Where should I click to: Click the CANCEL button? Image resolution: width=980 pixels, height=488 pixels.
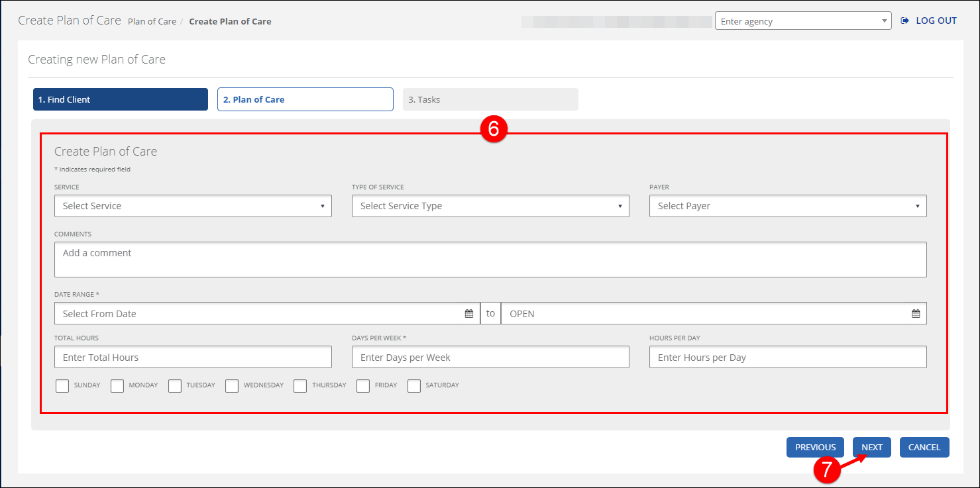[x=924, y=448]
